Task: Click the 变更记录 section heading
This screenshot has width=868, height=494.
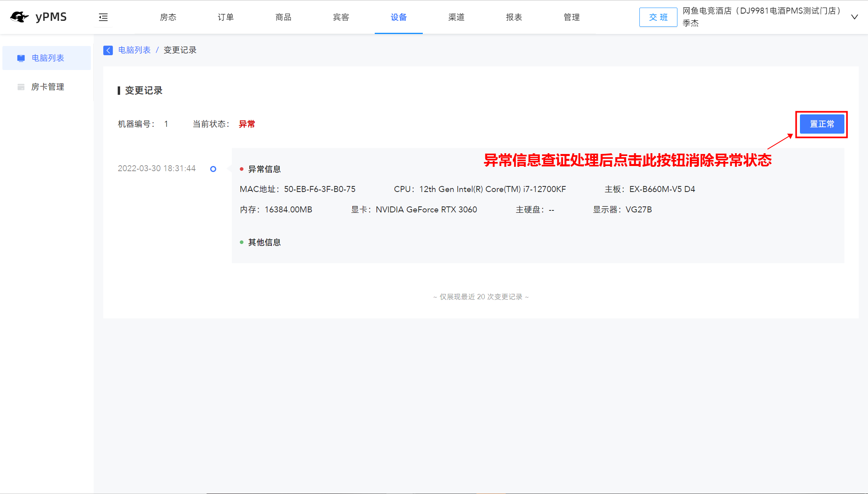Action: click(x=144, y=90)
